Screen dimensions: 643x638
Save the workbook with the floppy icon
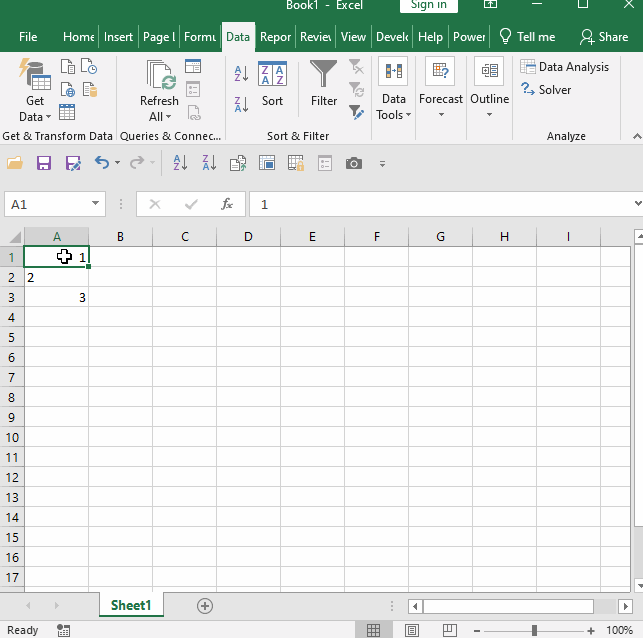click(44, 163)
